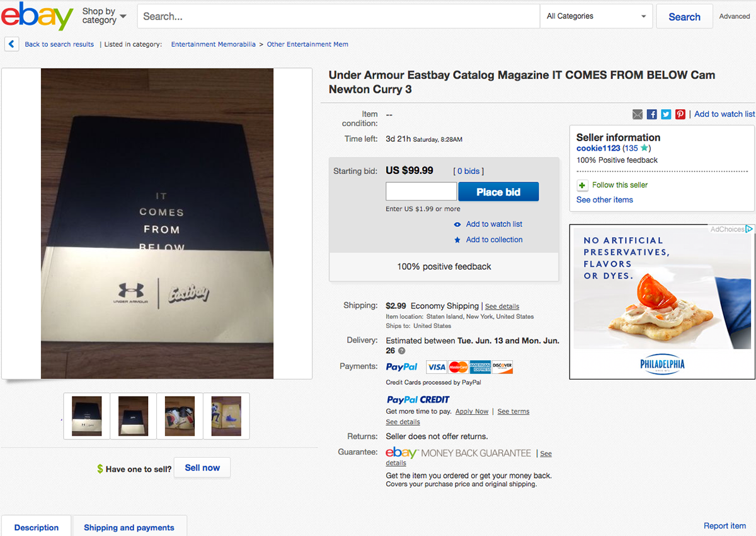Open seller cookie1123 profile link

598,148
